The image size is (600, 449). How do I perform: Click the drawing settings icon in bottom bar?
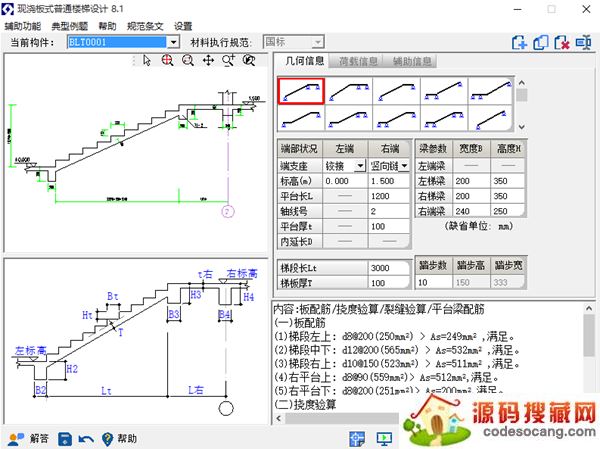click(x=357, y=439)
